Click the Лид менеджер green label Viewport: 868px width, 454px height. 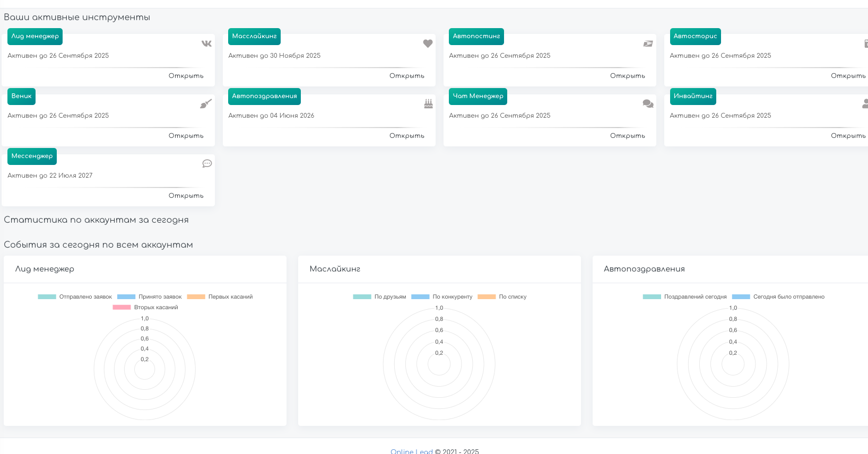coord(35,37)
